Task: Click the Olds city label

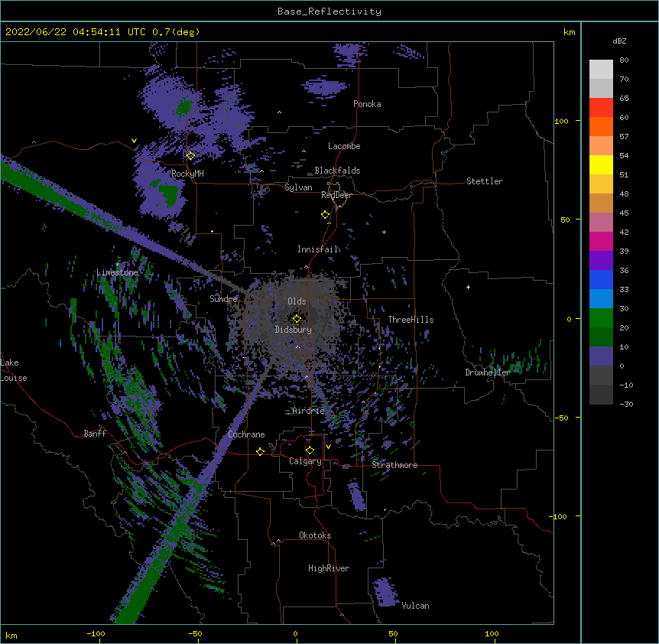Action: point(297,301)
